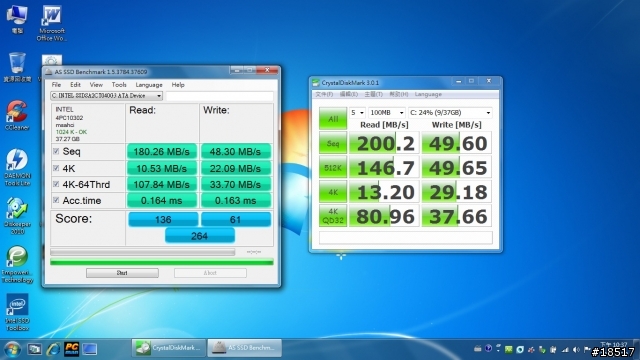
Task: Open the Tools menu in AS SSD
Action: [x=119, y=85]
